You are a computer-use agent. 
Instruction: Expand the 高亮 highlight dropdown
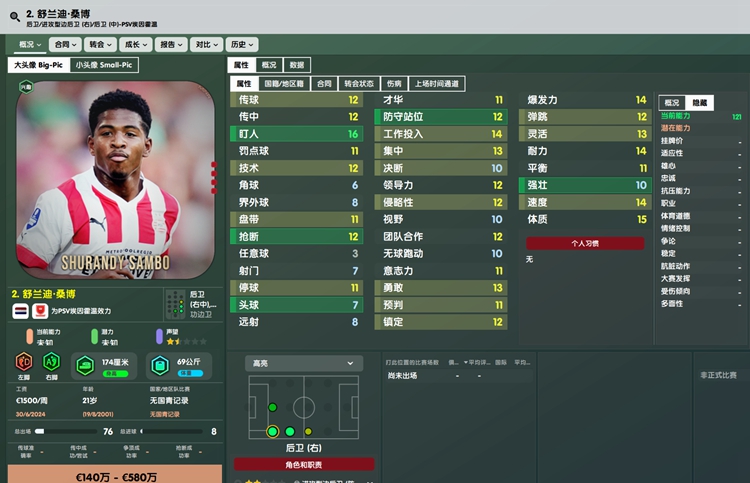304,363
